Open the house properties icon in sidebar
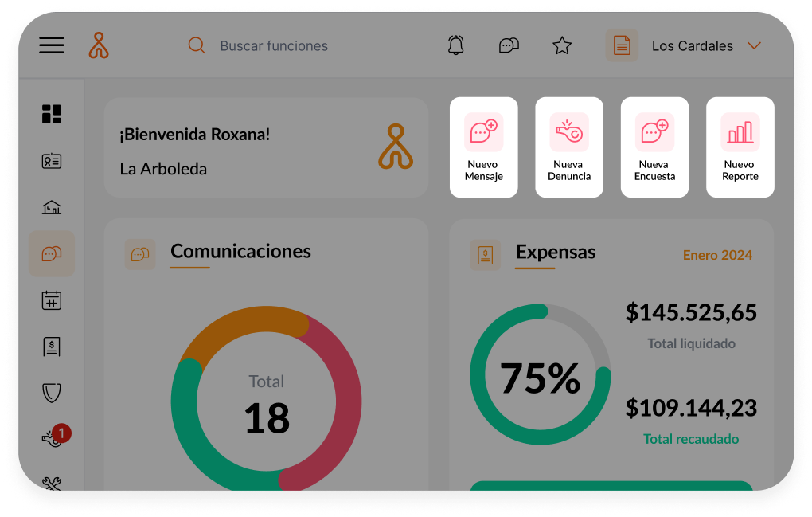Screen dimensions: 812x517 click(52, 208)
